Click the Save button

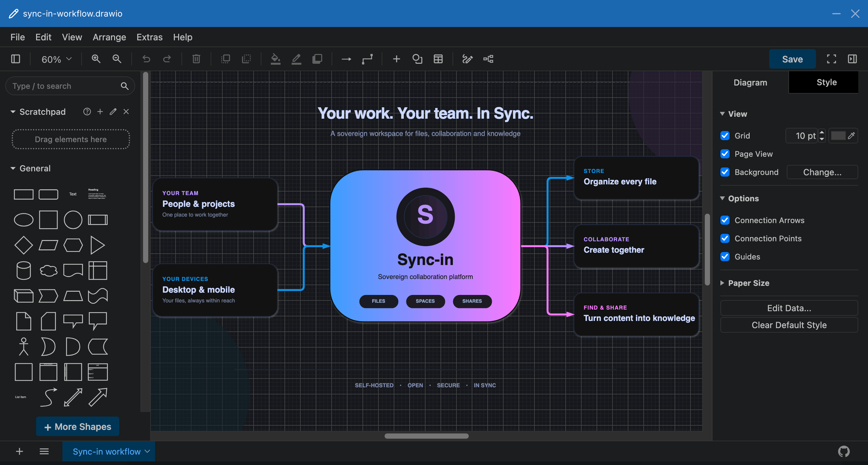[x=792, y=59]
